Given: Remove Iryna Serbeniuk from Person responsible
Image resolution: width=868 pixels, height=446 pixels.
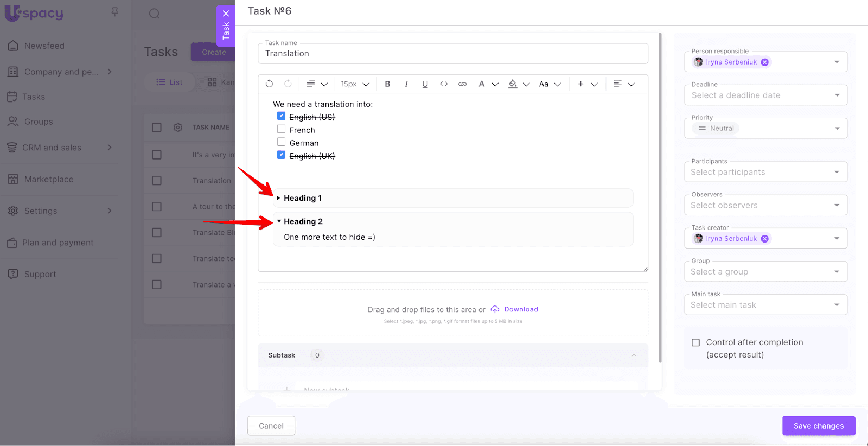Looking at the screenshot, I should (x=764, y=62).
